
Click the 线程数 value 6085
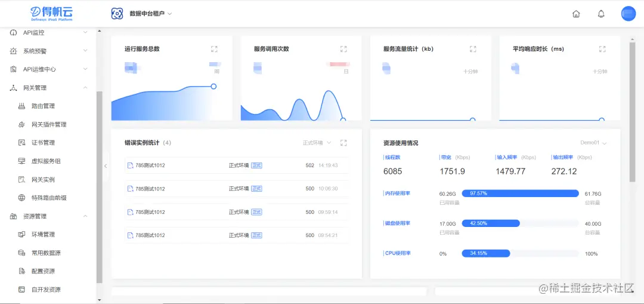392,171
